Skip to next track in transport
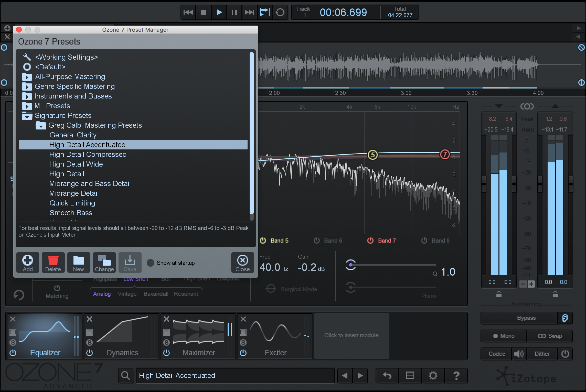Screen dimensions: 586x392 coord(249,12)
